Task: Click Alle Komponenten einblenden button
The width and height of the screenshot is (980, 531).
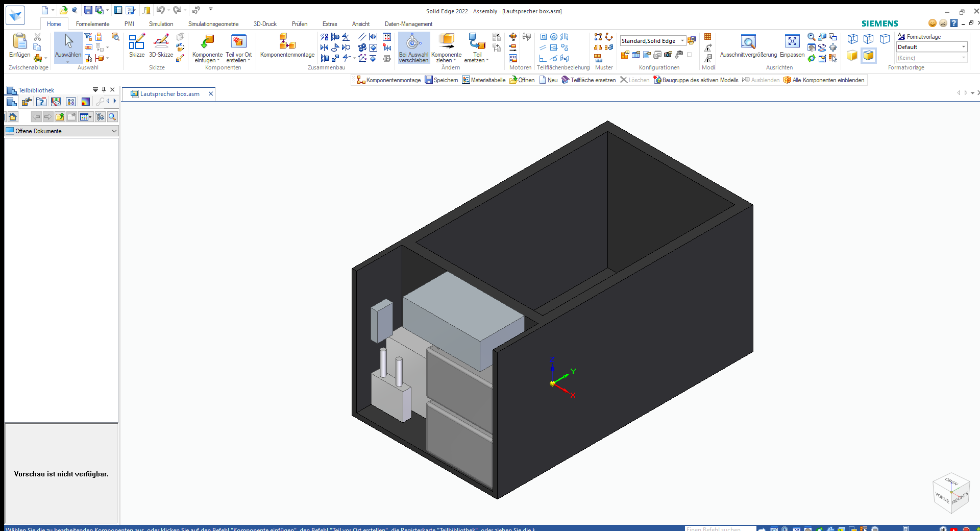Action: (824, 80)
